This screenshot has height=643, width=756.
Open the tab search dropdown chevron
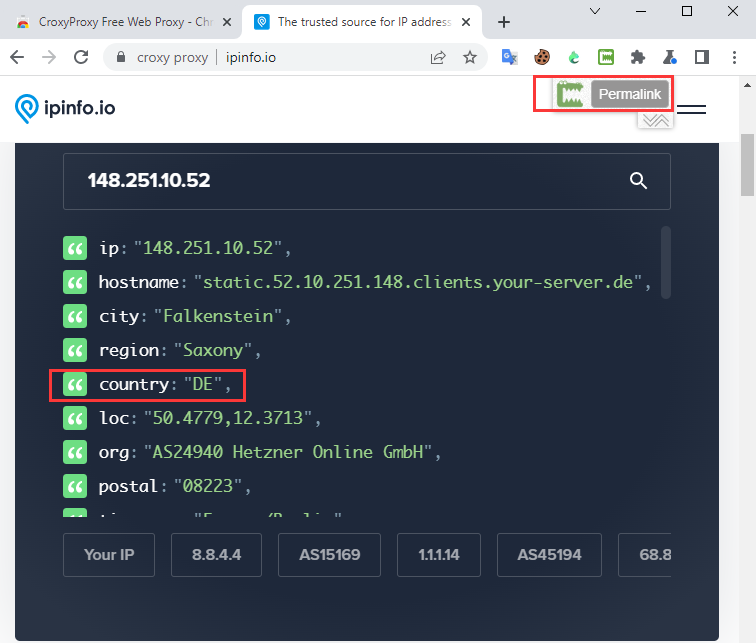[x=595, y=11]
